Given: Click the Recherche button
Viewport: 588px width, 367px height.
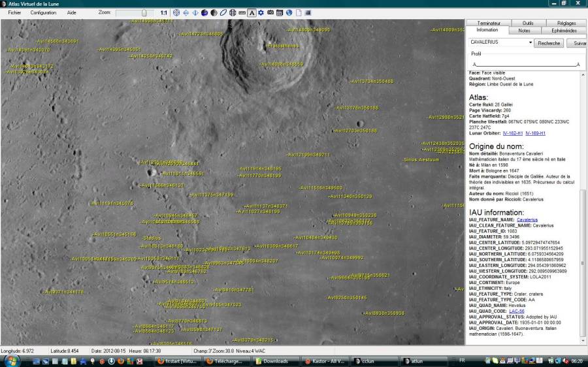Looking at the screenshot, I should (x=549, y=43).
